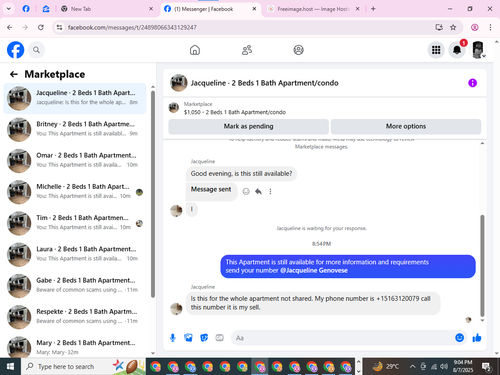The width and height of the screenshot is (500, 375).
Task: Click the @Jacqueline Genovese mention
Action: coord(314,270)
